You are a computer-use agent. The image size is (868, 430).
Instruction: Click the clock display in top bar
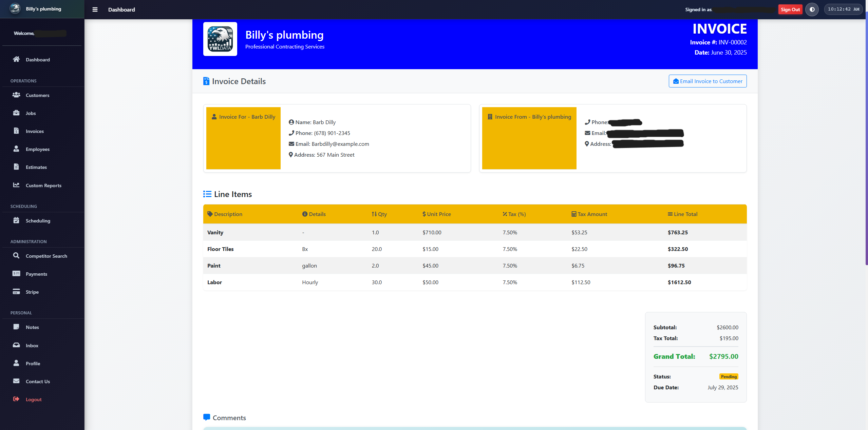click(x=843, y=9)
